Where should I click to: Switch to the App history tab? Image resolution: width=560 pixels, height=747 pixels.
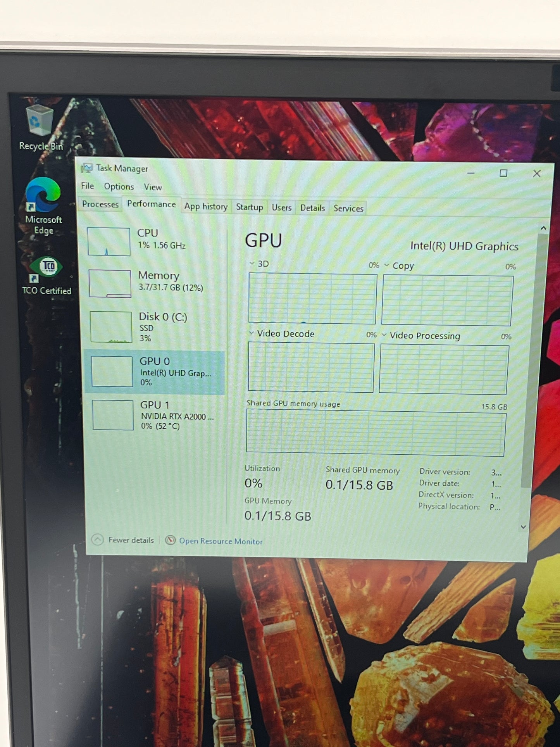pos(206,207)
